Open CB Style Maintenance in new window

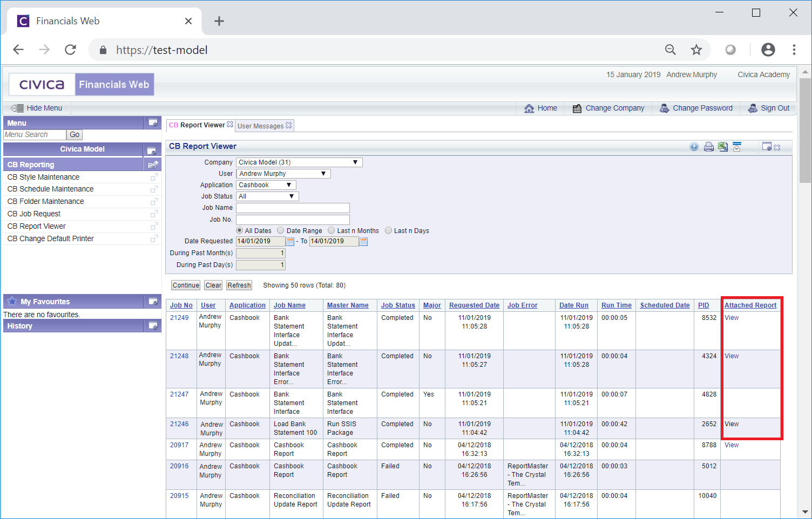tap(154, 177)
